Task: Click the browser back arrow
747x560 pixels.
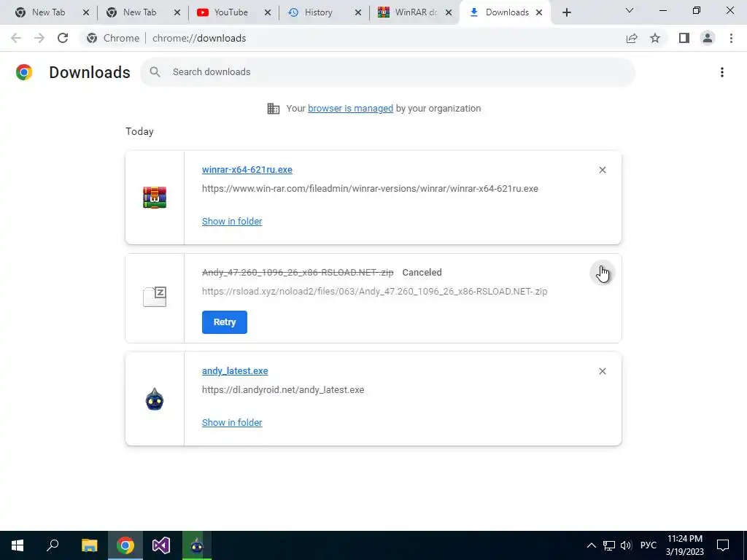Action: (x=16, y=38)
